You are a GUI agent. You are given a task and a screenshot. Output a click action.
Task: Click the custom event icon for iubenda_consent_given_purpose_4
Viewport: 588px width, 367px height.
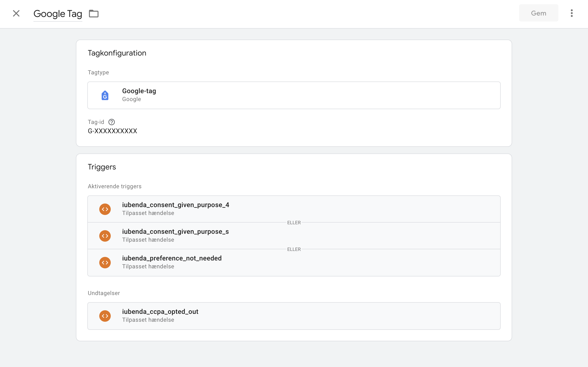[x=105, y=209]
